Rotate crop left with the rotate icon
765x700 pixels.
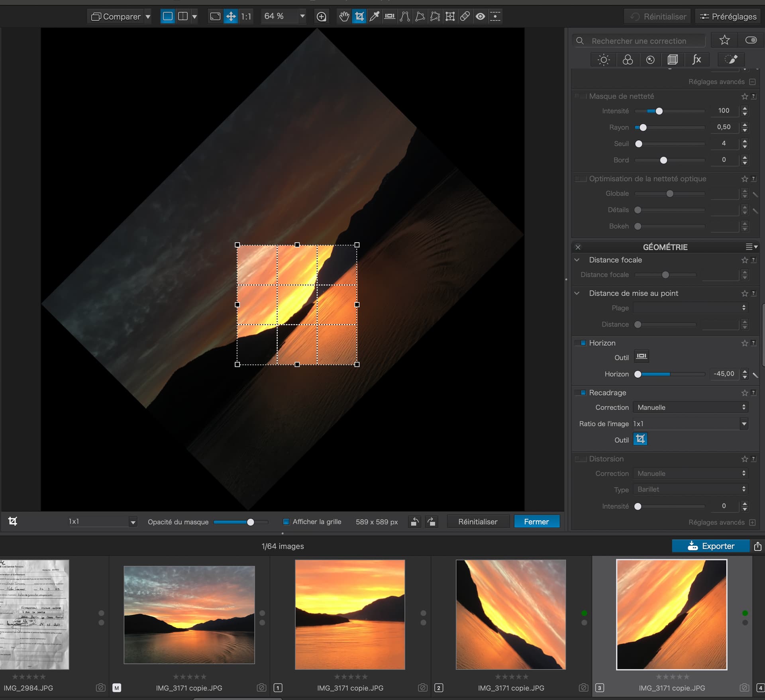[x=415, y=522]
